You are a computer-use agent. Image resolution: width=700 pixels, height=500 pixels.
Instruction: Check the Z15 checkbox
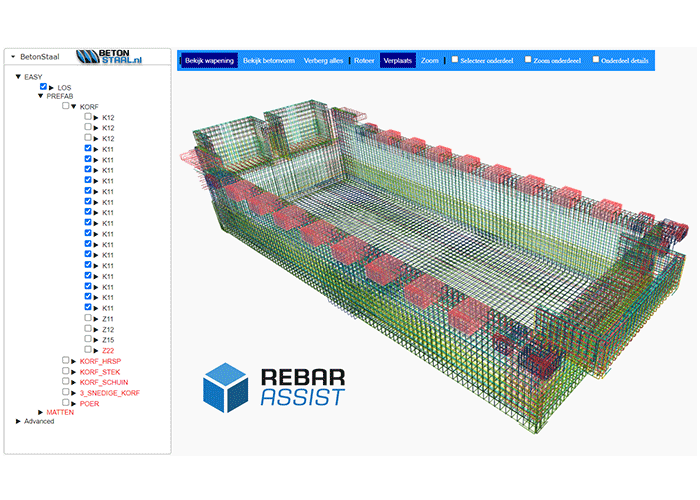tap(88, 339)
